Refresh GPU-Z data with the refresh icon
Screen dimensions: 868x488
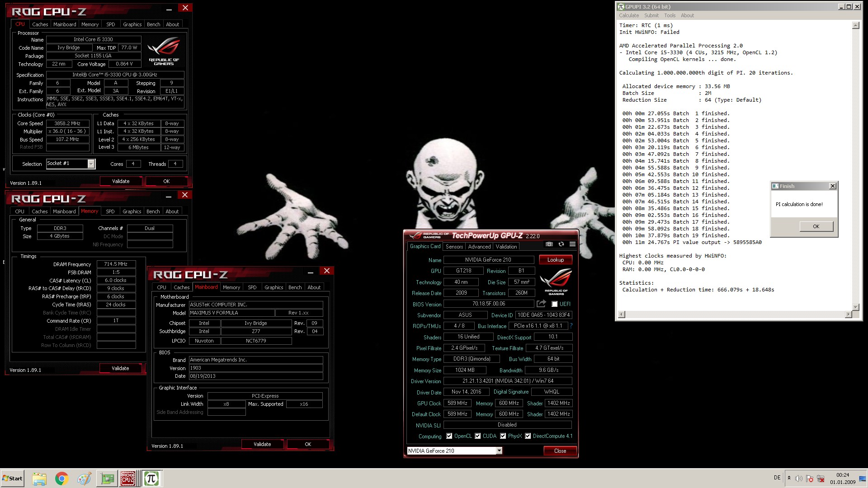[x=561, y=244]
